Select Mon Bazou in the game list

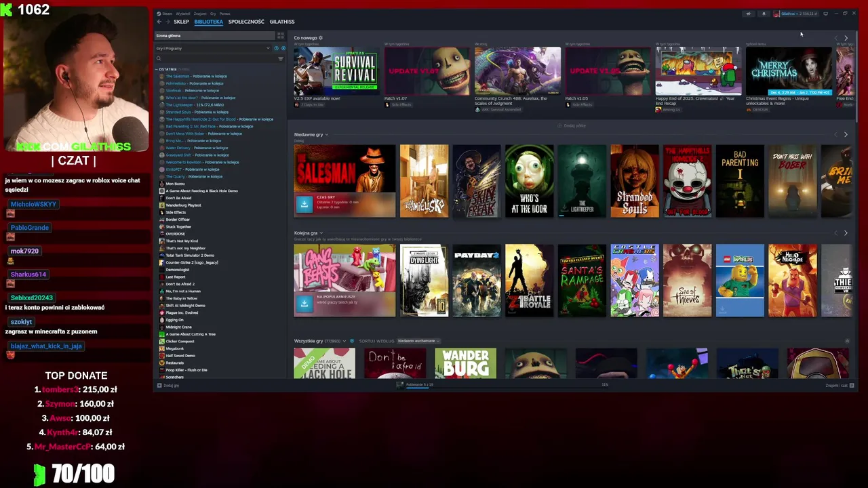click(x=175, y=184)
